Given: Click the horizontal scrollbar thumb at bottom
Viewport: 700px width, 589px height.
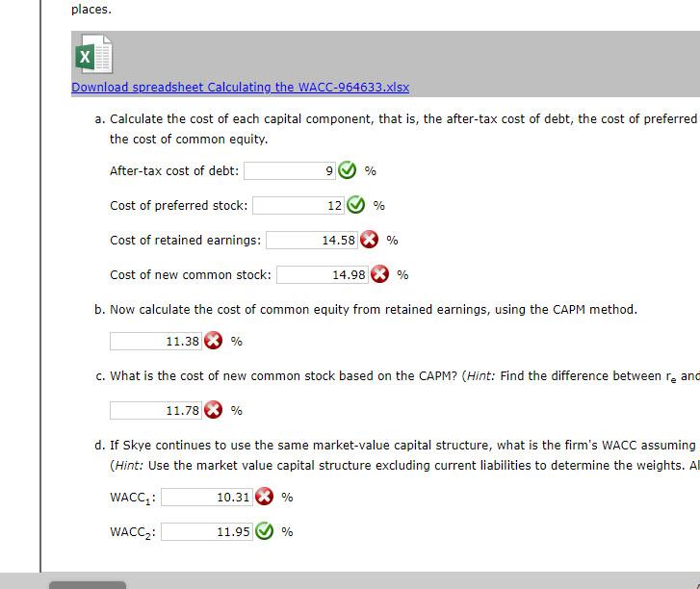Looking at the screenshot, I should pos(88,585).
